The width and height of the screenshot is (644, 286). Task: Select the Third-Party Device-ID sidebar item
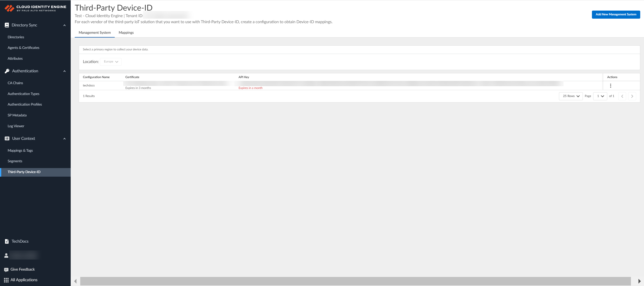tap(24, 172)
